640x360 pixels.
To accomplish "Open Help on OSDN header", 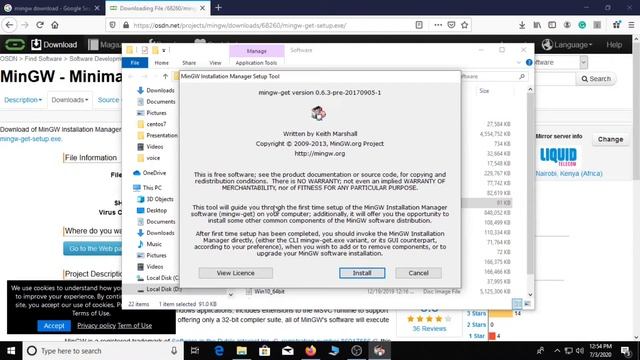I will tap(614, 44).
